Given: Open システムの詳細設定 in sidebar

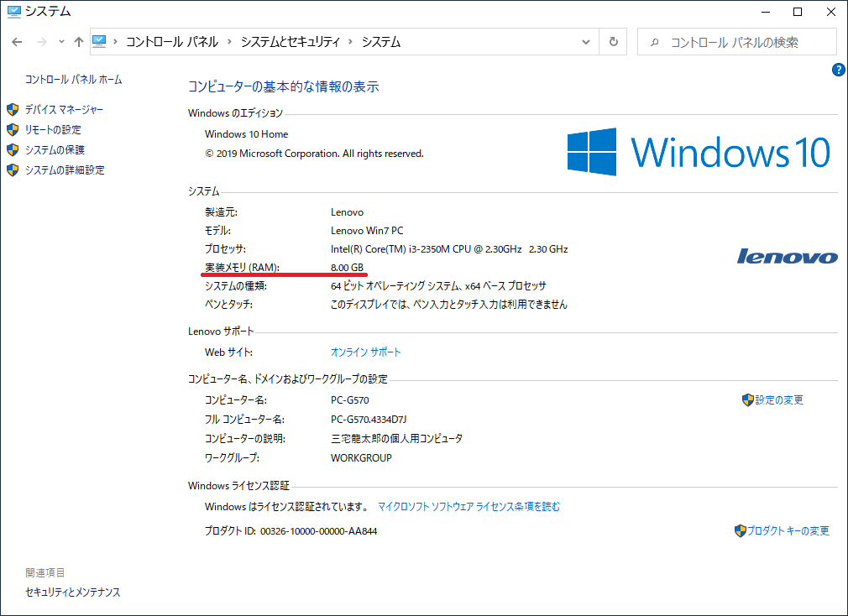Looking at the screenshot, I should click(x=65, y=170).
